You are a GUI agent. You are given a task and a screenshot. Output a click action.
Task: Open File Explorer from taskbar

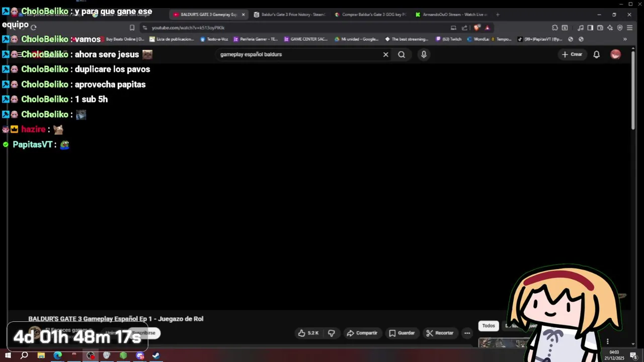click(x=41, y=355)
